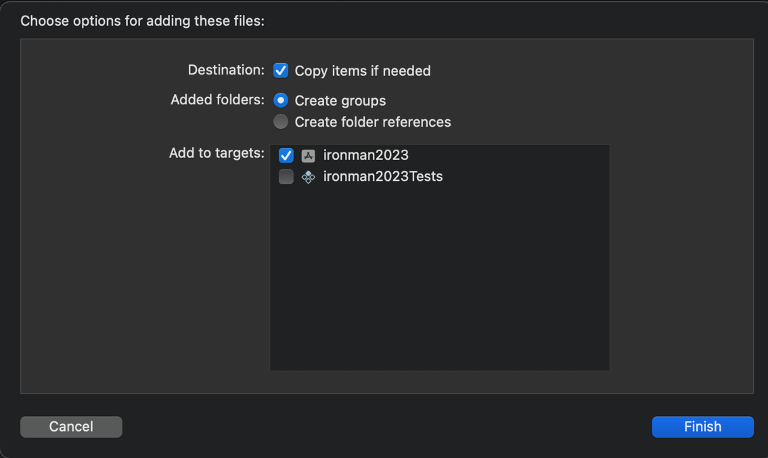The height and width of the screenshot is (458, 768).
Task: Click the "Copy items if needed" text label
Action: tap(362, 71)
